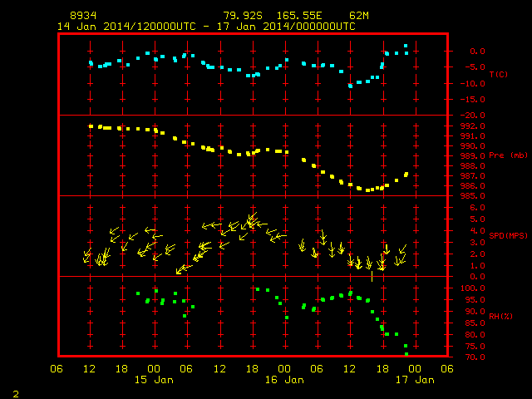Select the vertical calm-wind marker near zero
The height and width of the screenshot is (399, 532).
click(x=372, y=276)
